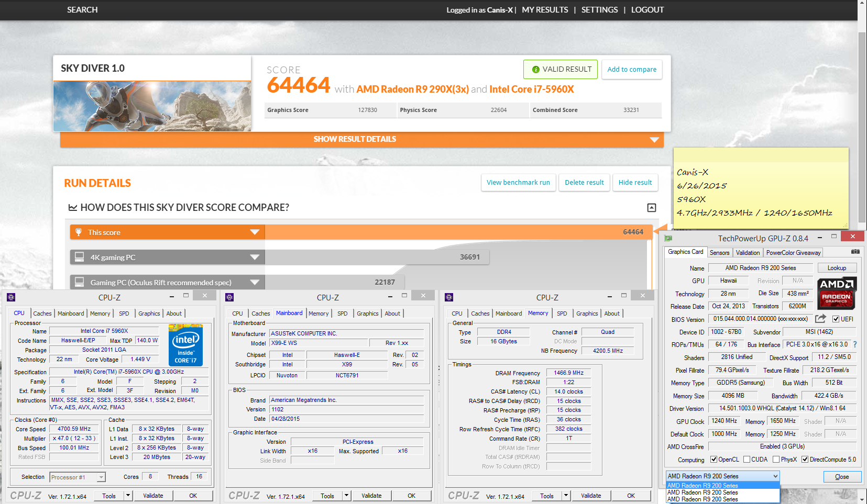Click the Hide result button
This screenshot has width=867, height=504.
coord(635,182)
